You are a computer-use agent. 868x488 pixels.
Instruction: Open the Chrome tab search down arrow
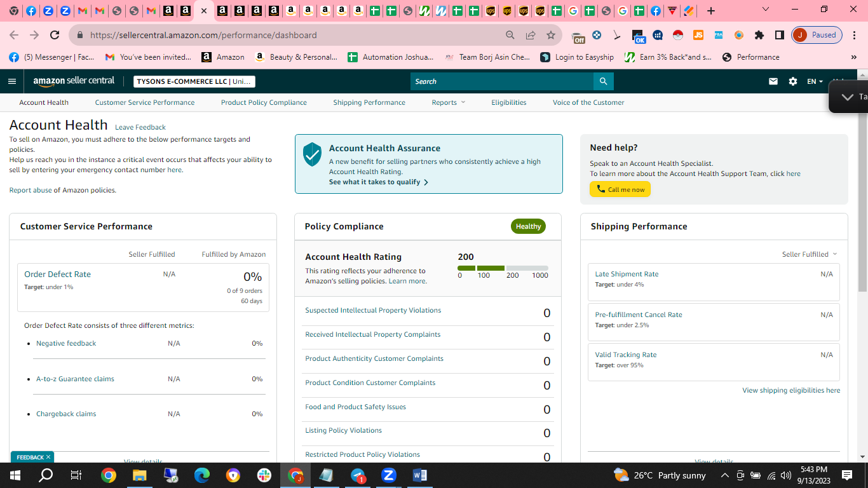(765, 10)
